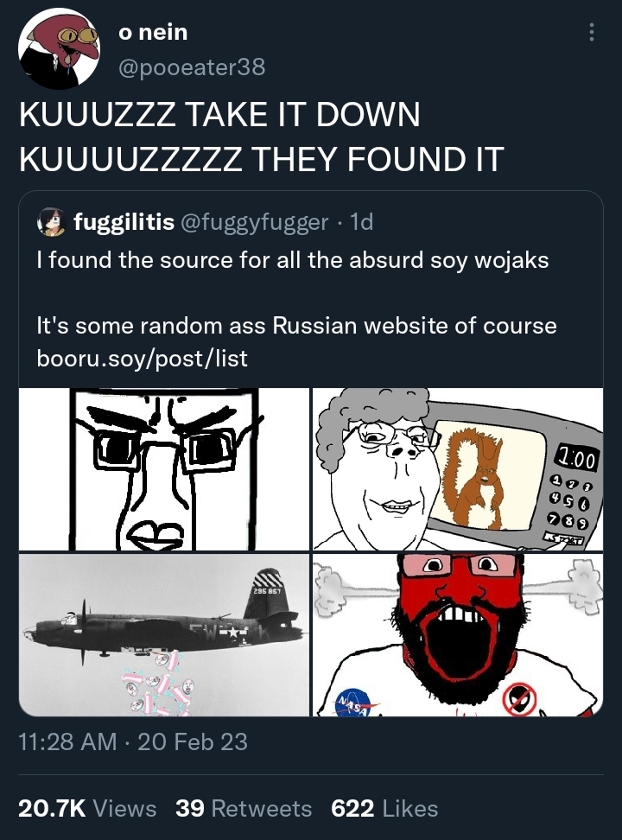Show the 20.7K Views analytics

[87, 808]
